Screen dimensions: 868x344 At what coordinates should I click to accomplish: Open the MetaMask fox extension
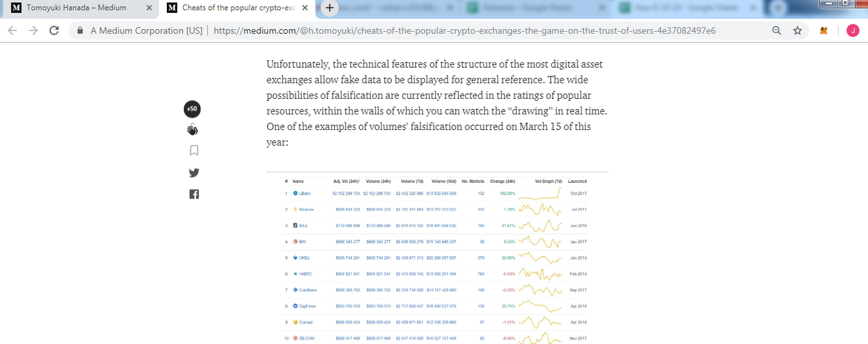point(825,30)
